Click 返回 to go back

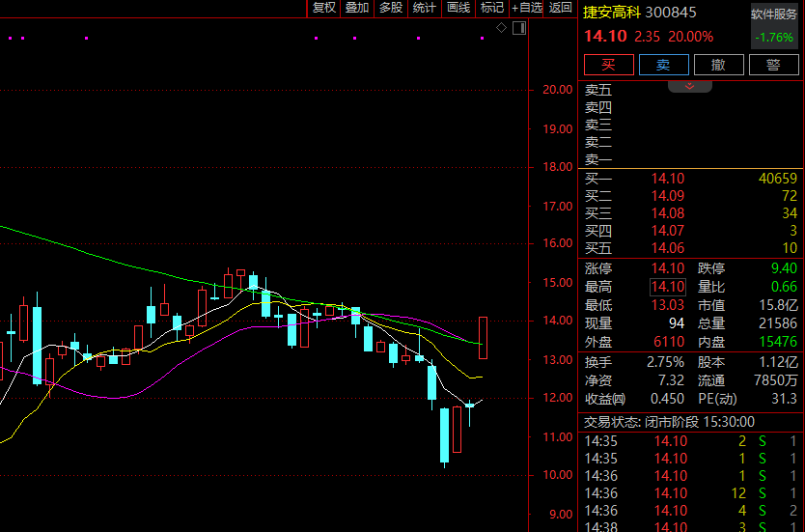click(561, 8)
